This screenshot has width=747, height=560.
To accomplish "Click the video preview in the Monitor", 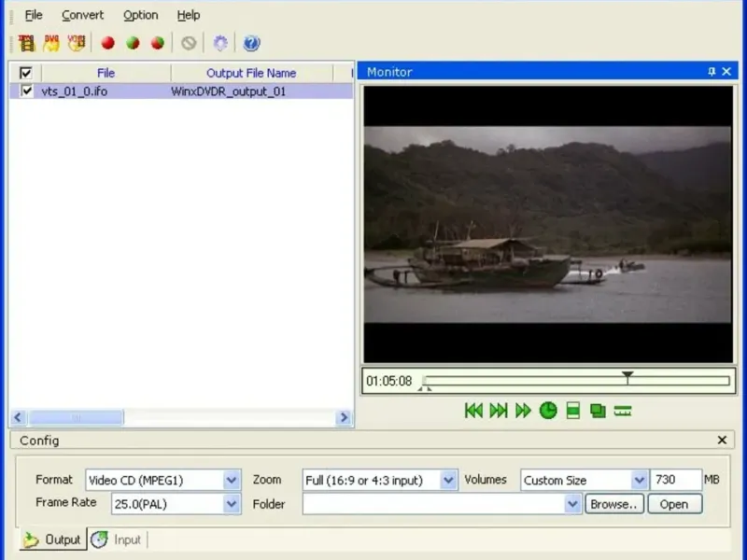I will [548, 224].
